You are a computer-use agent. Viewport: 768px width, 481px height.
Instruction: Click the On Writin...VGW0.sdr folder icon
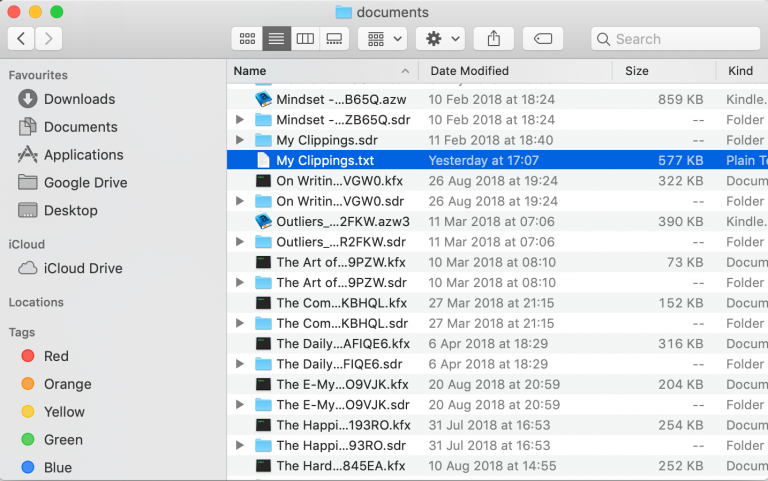(x=264, y=201)
